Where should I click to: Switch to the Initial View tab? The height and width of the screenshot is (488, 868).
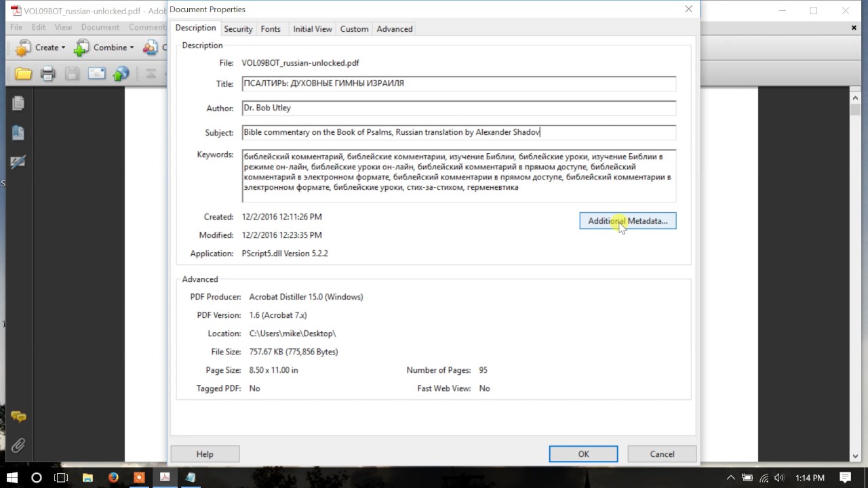pos(313,29)
